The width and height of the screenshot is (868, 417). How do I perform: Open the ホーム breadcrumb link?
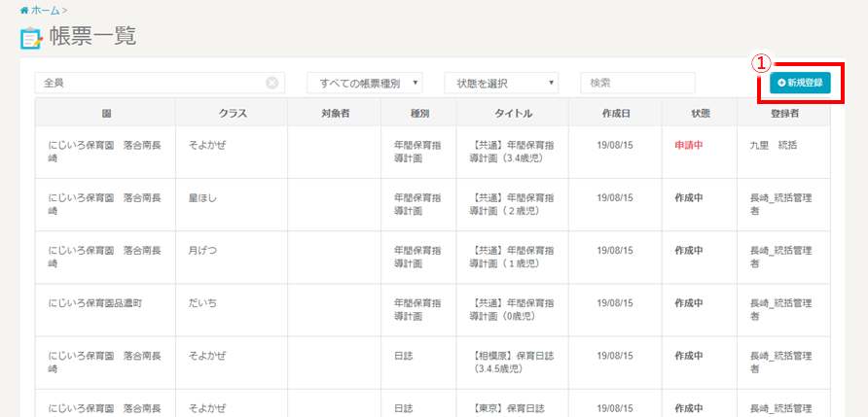coord(45,10)
